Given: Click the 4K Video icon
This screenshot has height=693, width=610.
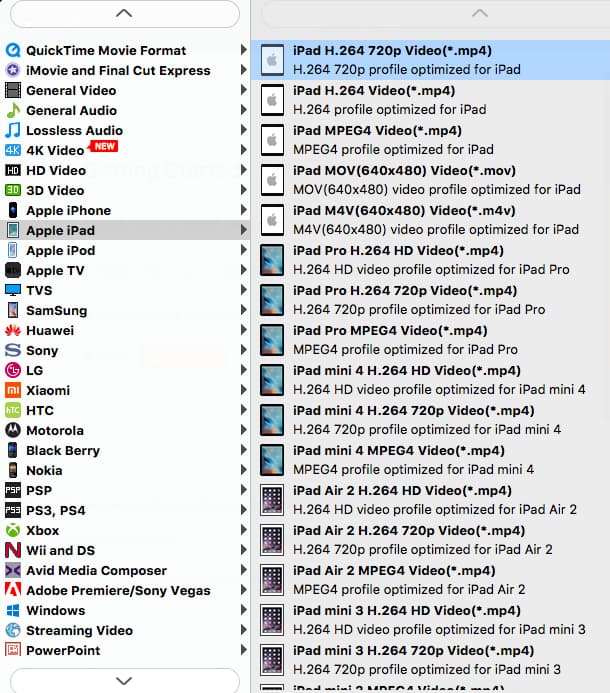Looking at the screenshot, I should tap(13, 150).
